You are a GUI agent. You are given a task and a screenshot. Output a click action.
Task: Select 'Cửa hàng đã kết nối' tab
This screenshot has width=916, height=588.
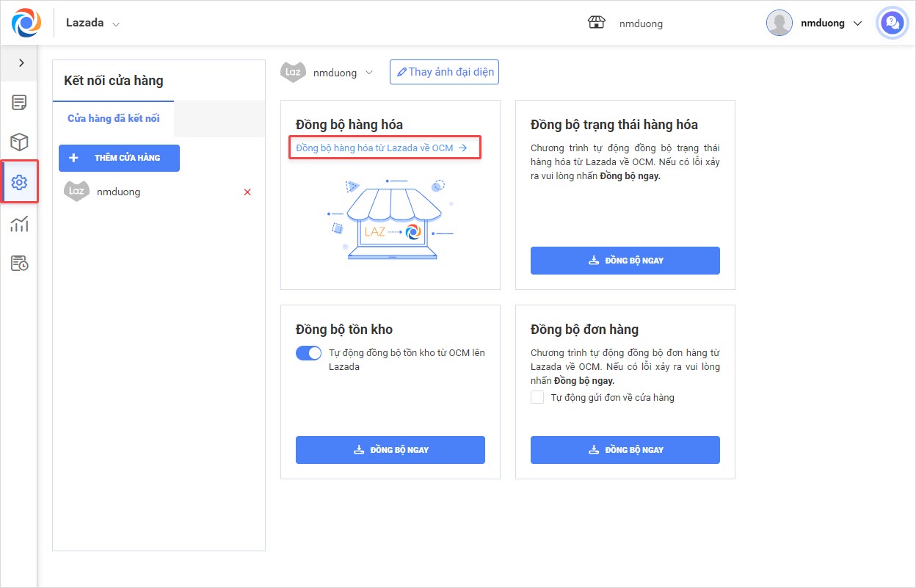click(113, 118)
